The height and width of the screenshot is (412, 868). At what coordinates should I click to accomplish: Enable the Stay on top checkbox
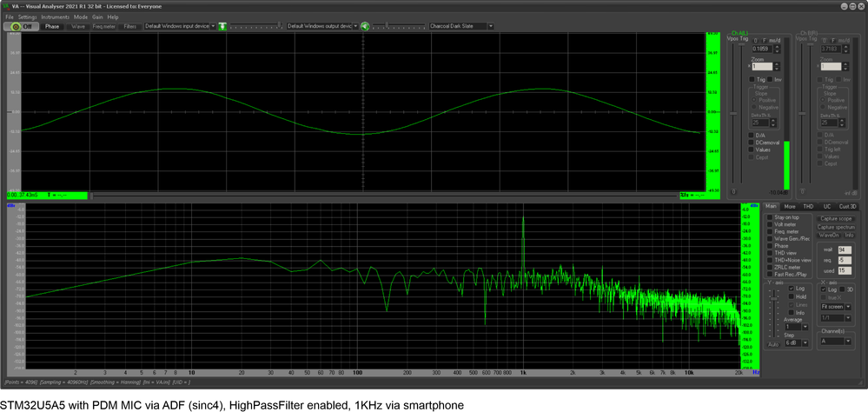770,217
